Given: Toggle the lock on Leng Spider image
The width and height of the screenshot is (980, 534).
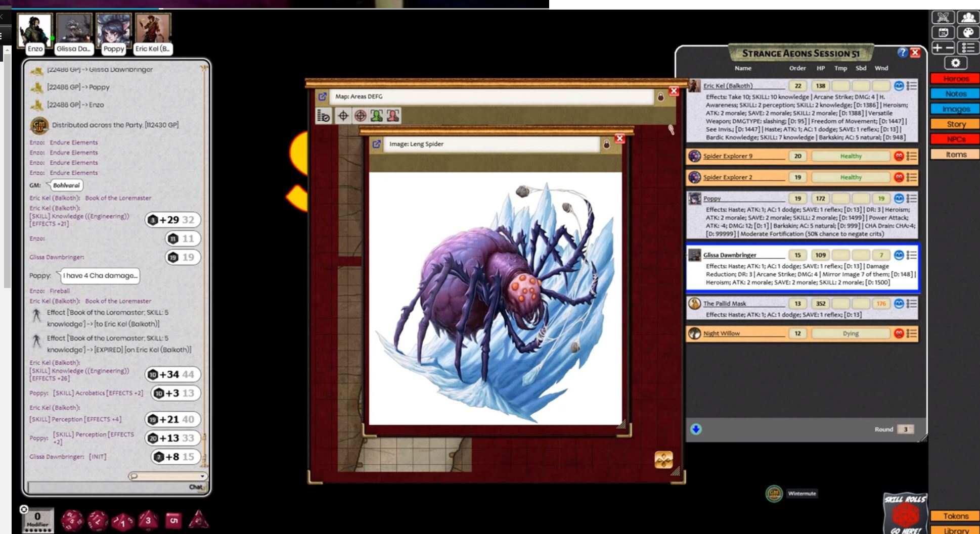Looking at the screenshot, I should (606, 144).
